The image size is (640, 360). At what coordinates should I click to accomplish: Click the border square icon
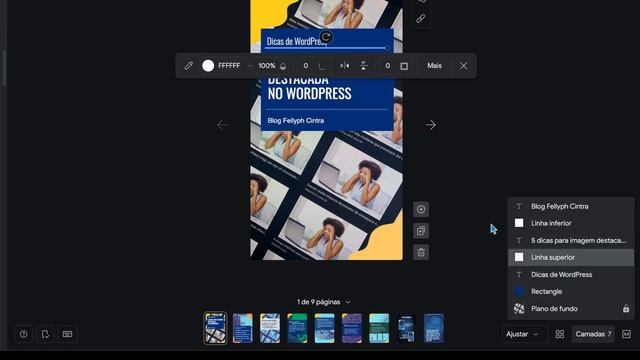pos(404,66)
